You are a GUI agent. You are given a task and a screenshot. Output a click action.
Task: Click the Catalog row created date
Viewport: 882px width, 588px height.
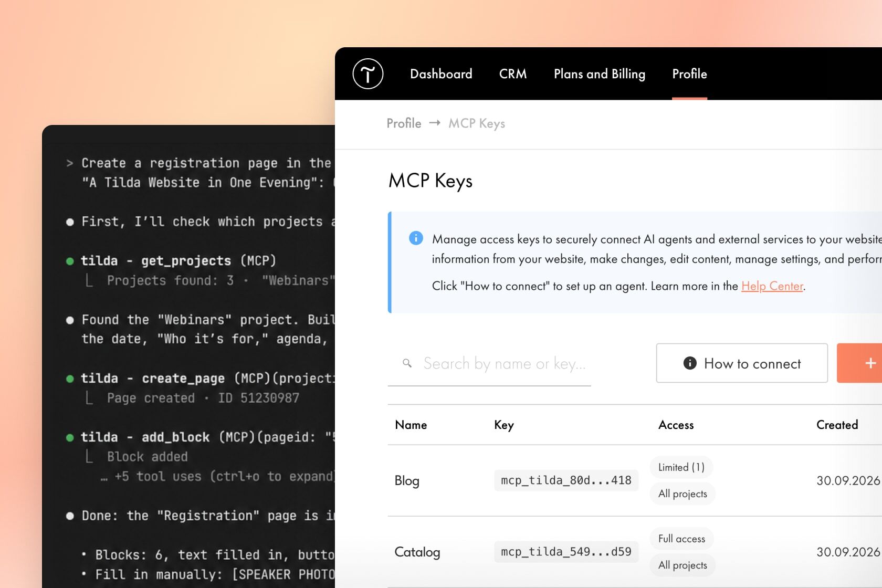coord(848,552)
